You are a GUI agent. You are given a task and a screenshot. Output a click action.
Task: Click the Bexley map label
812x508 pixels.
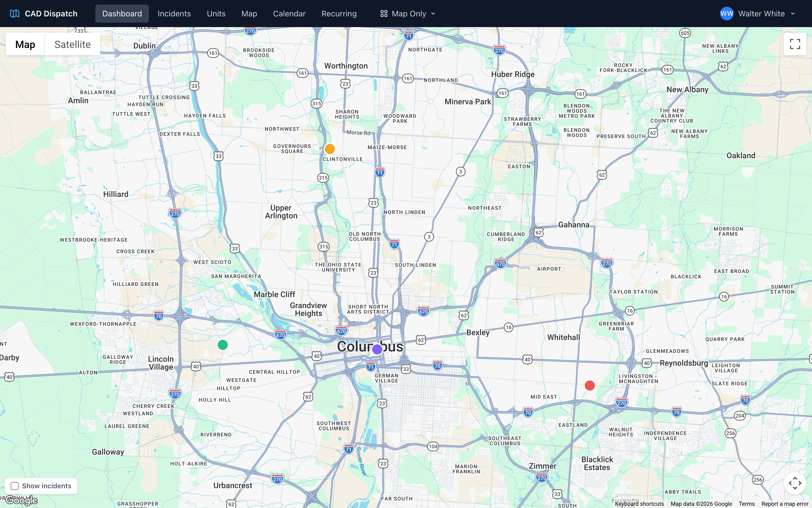coord(478,332)
